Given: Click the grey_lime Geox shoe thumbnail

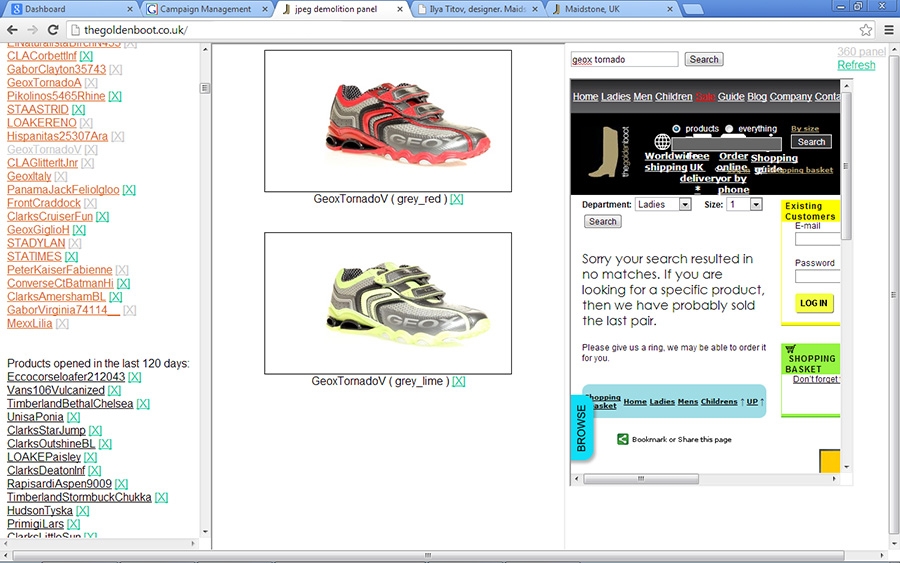Looking at the screenshot, I should coord(388,303).
